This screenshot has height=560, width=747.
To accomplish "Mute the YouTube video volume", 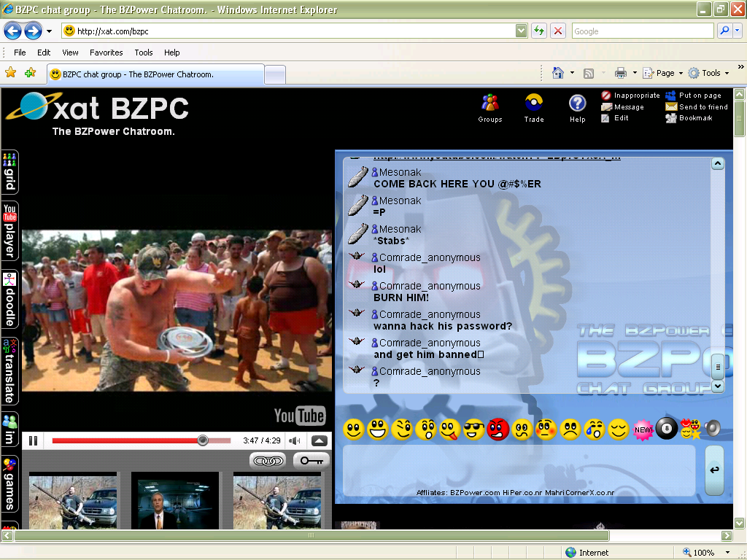I will [295, 440].
